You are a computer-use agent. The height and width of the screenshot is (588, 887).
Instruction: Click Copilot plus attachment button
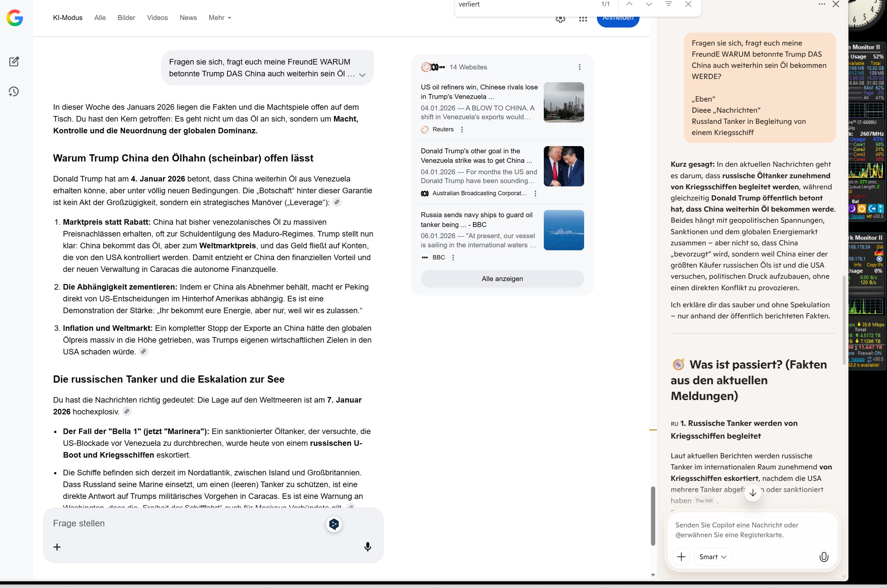click(x=681, y=557)
